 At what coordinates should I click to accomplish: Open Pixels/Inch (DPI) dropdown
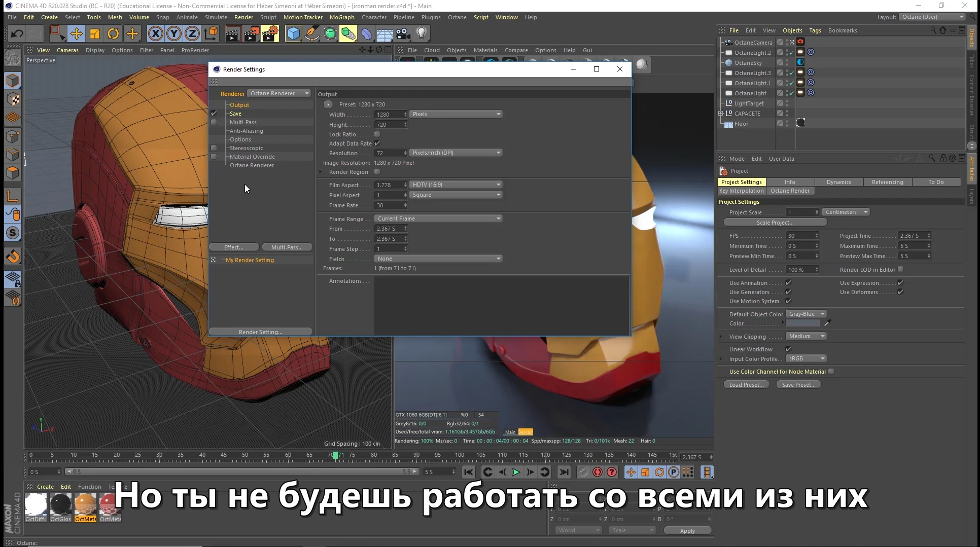click(456, 153)
